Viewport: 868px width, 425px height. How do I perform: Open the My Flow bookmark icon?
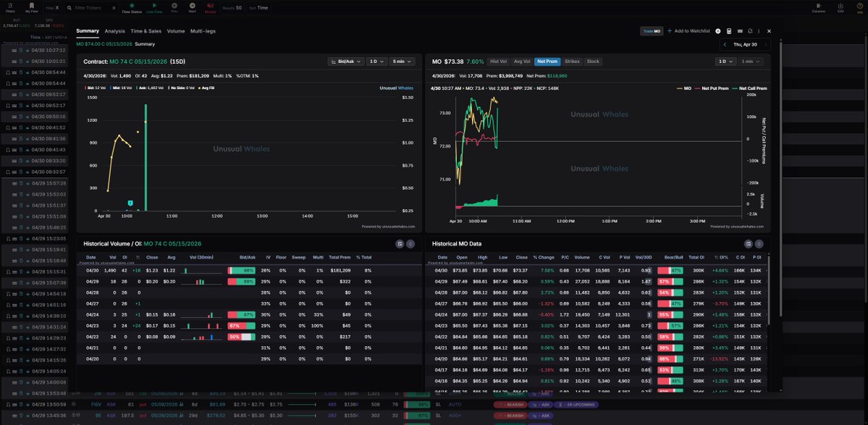click(x=32, y=6)
